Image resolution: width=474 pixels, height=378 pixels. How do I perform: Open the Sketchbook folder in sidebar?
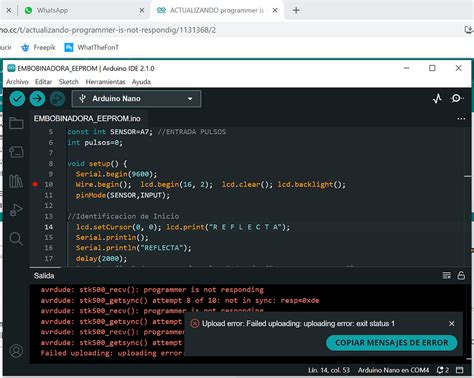pyautogui.click(x=16, y=123)
